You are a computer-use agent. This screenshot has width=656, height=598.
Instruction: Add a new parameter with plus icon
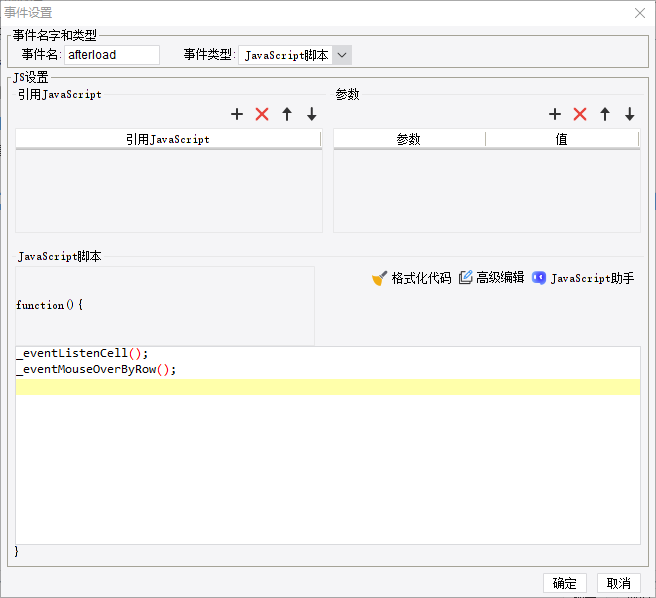(x=555, y=114)
